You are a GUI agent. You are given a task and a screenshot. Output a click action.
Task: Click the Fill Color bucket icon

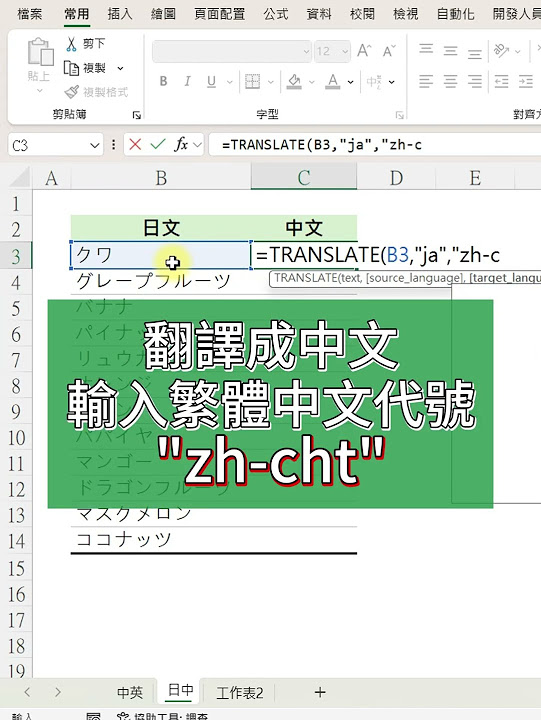294,82
